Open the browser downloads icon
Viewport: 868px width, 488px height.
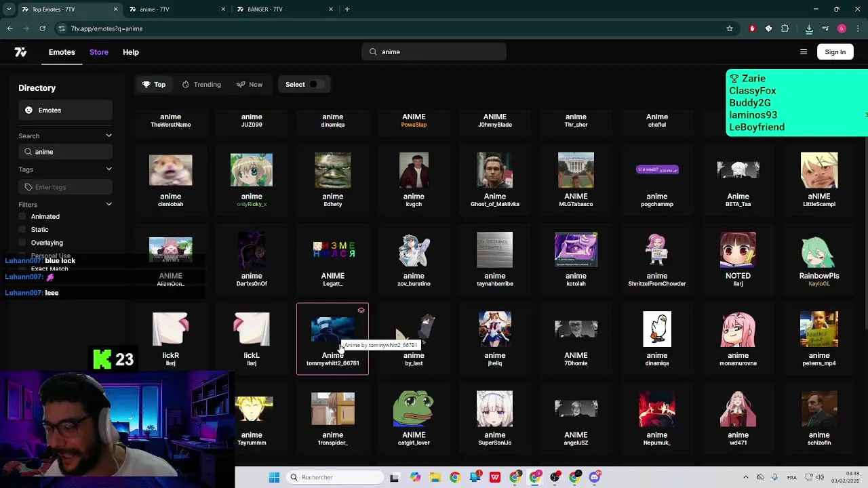pyautogui.click(x=809, y=28)
